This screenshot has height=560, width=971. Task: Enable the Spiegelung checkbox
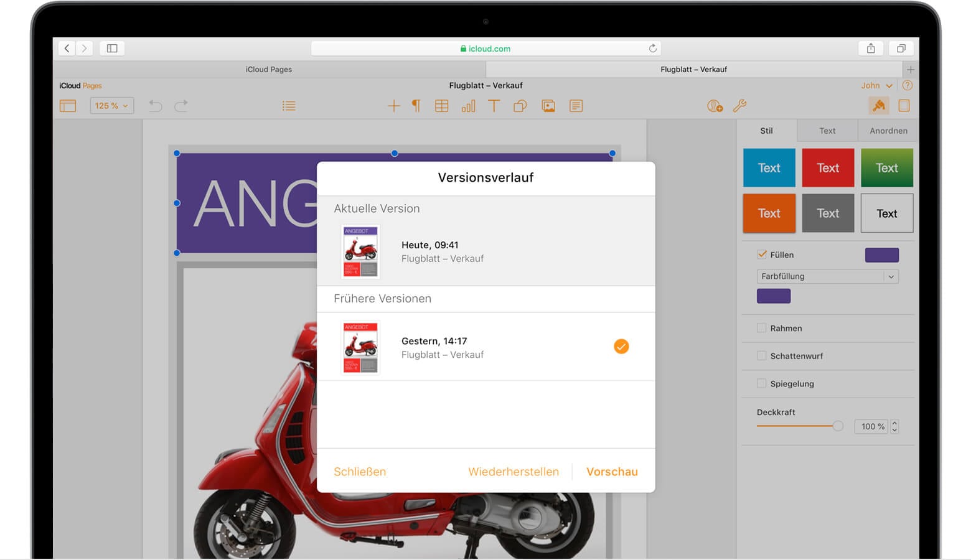click(761, 383)
